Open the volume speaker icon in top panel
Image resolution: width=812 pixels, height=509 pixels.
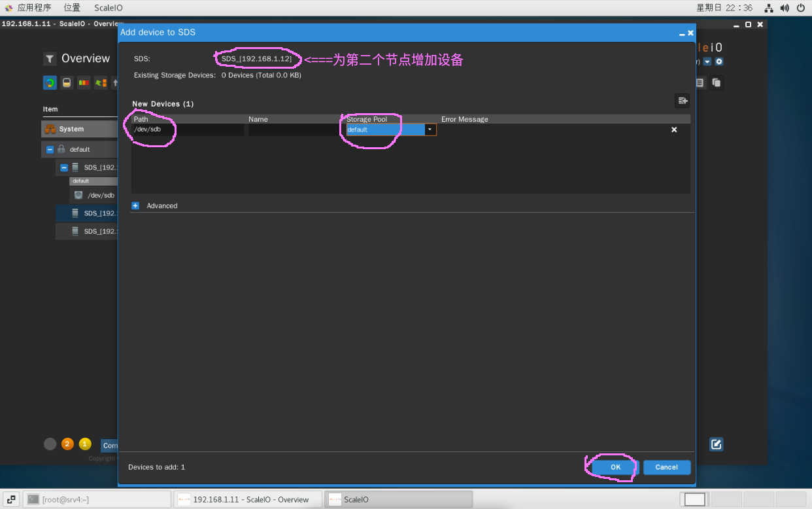(x=785, y=8)
